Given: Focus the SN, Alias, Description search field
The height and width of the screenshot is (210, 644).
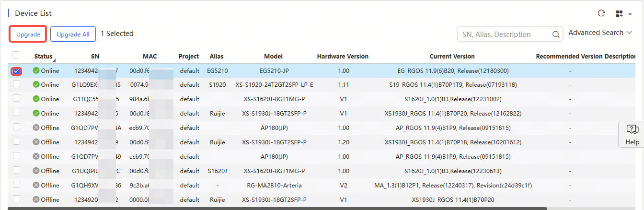Looking at the screenshot, I should tap(503, 35).
